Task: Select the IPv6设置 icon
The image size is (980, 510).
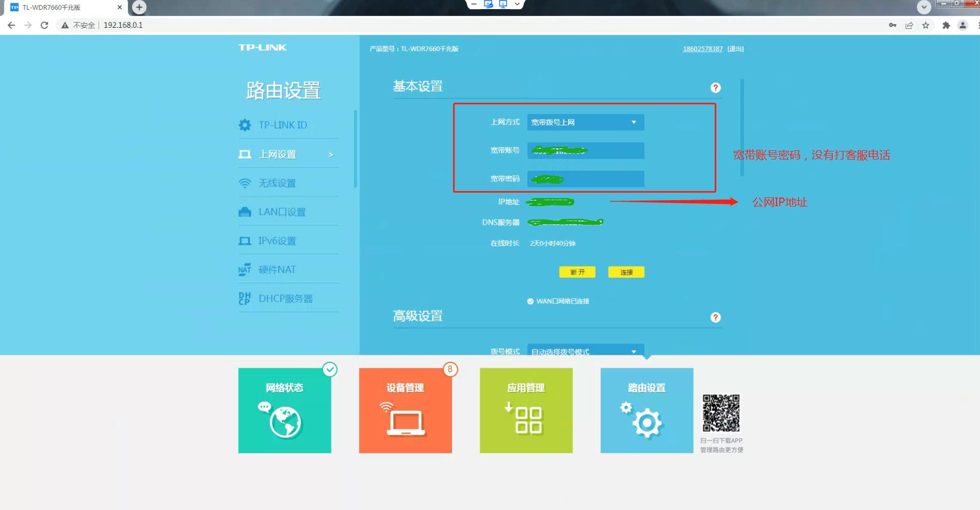Action: [245, 240]
